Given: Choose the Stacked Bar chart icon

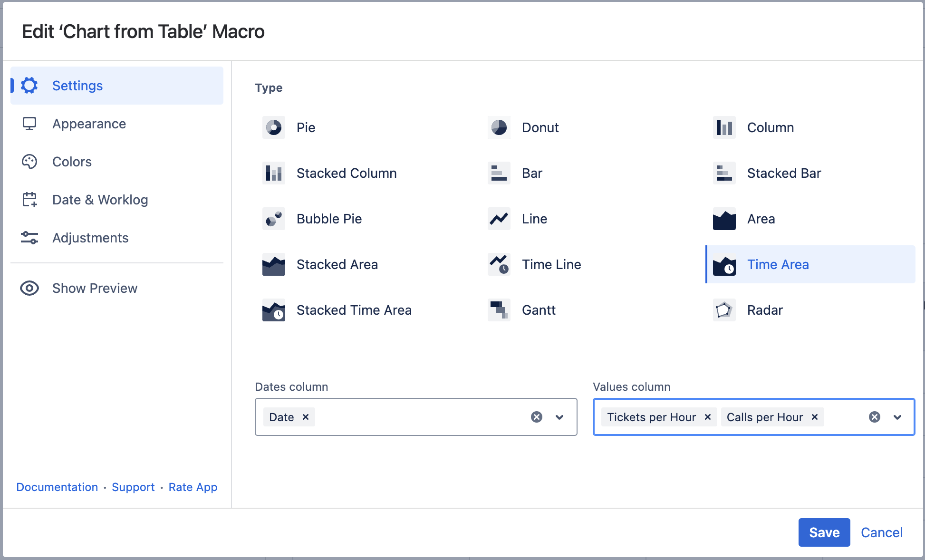Looking at the screenshot, I should point(724,173).
